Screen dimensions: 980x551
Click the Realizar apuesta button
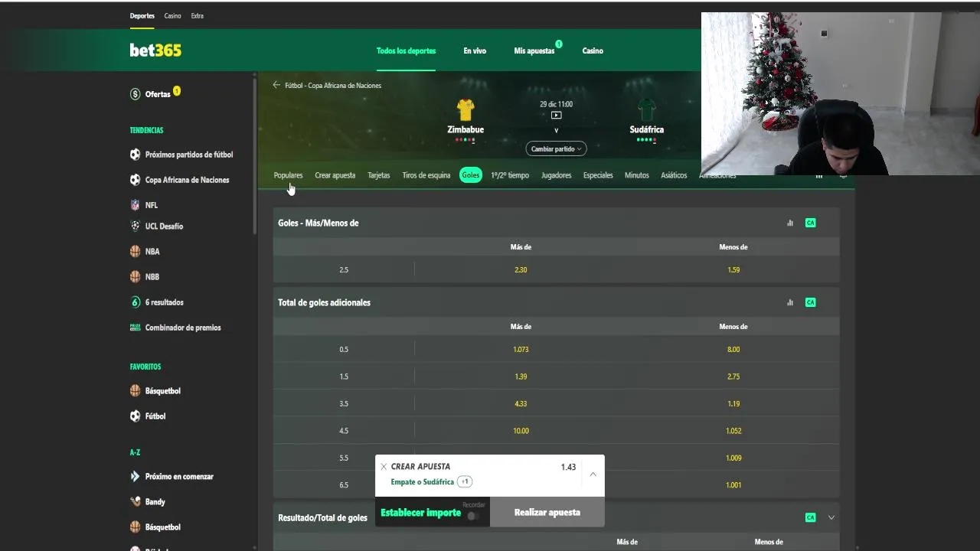tap(547, 513)
